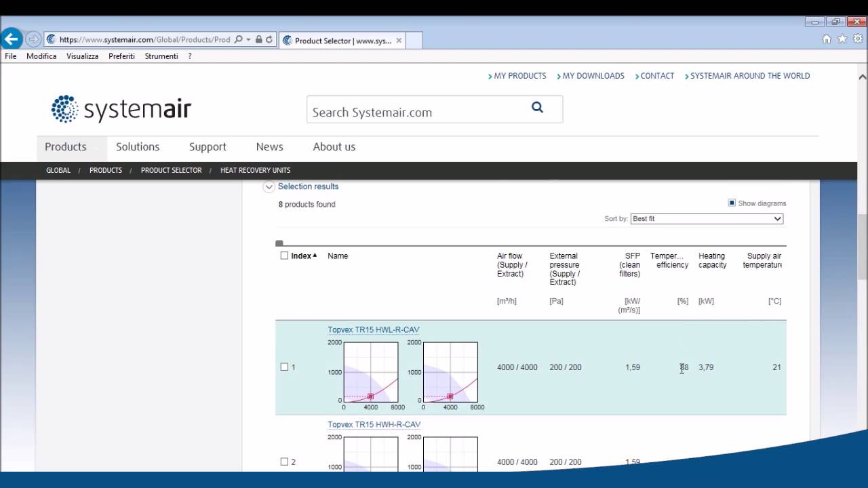Image resolution: width=868 pixels, height=488 pixels.
Task: Open the browser Tools gear icon
Action: pyautogui.click(x=858, y=39)
